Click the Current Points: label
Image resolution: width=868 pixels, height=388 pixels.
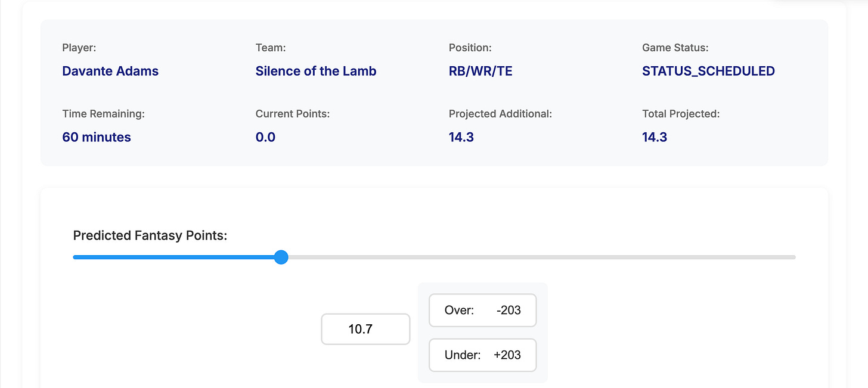[293, 114]
